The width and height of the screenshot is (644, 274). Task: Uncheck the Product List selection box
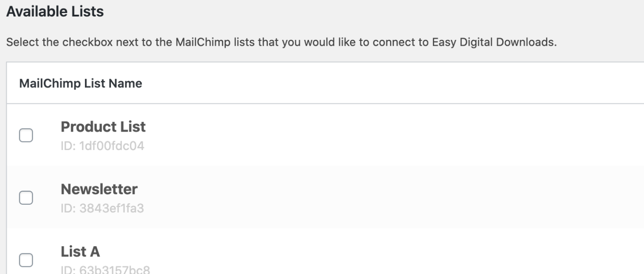(25, 135)
